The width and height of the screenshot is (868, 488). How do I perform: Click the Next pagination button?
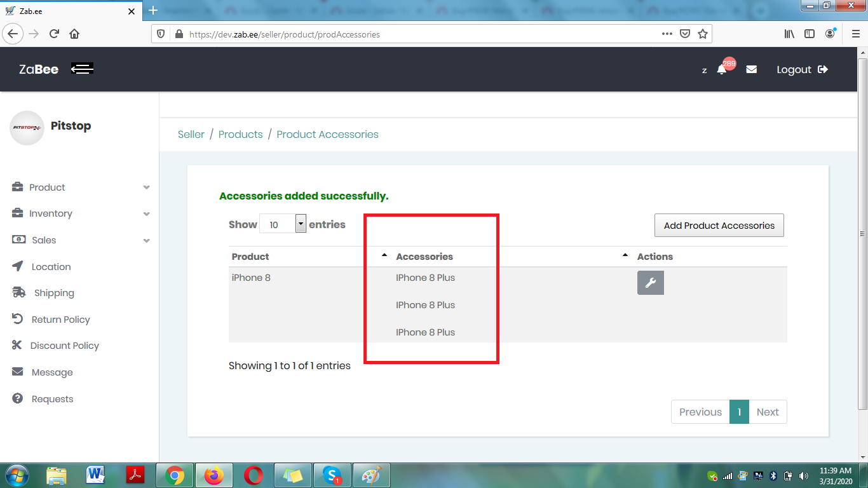(768, 412)
